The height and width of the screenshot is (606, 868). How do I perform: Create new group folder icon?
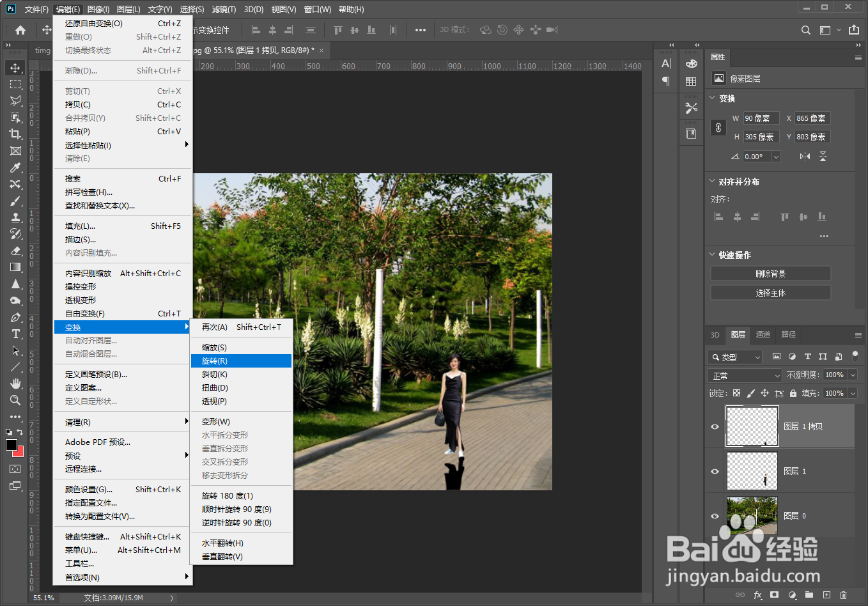click(x=809, y=594)
